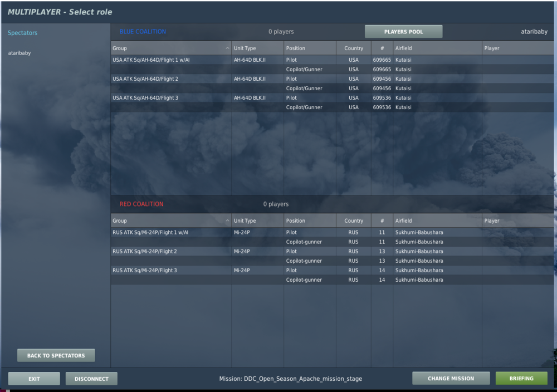Click Red Coalition Airfield column header
This screenshot has width=557, height=392.
coord(437,220)
